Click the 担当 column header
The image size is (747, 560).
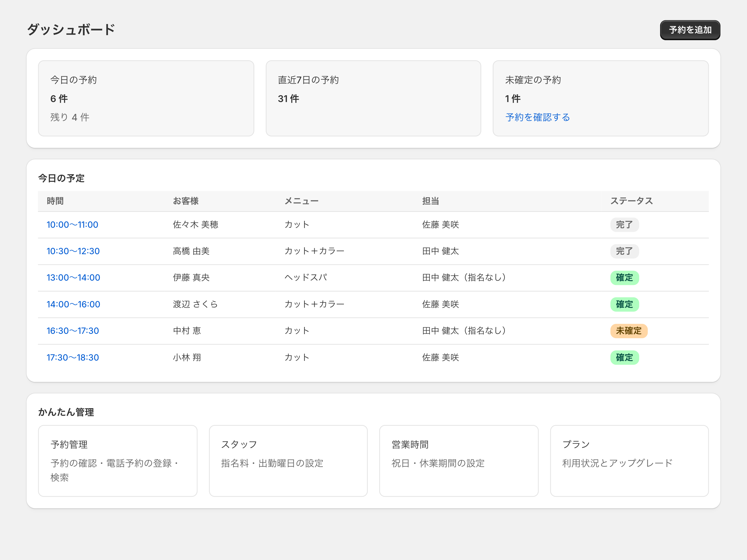click(x=430, y=201)
